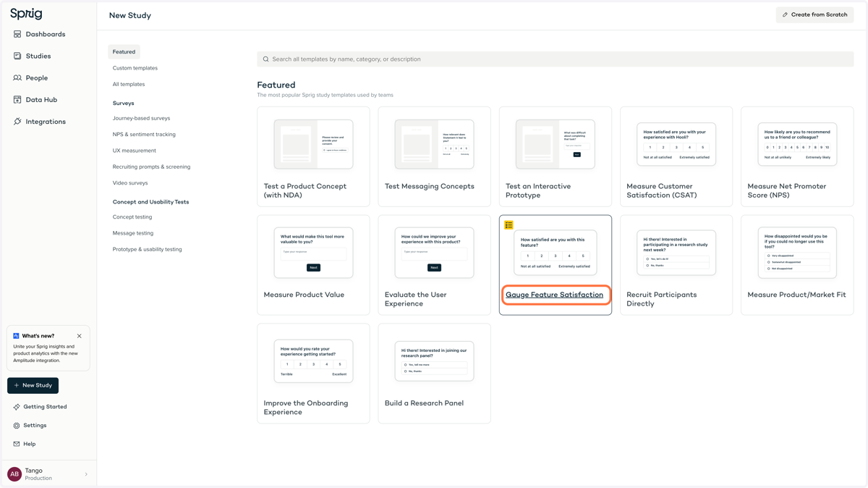The height and width of the screenshot is (488, 868).
Task: Select Message testing category
Action: click(x=133, y=233)
